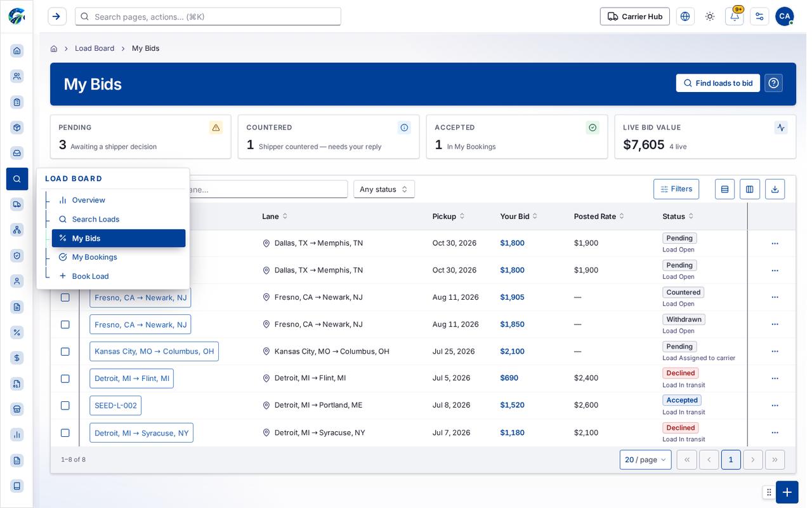812x508 pixels.
Task: Open the Carrier Hub button
Action: click(635, 17)
